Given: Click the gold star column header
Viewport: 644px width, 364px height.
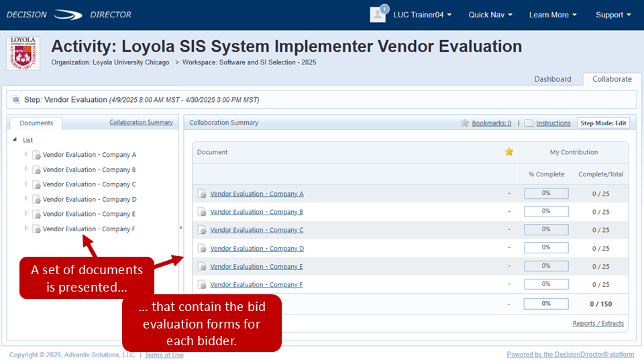Looking at the screenshot, I should point(509,152).
